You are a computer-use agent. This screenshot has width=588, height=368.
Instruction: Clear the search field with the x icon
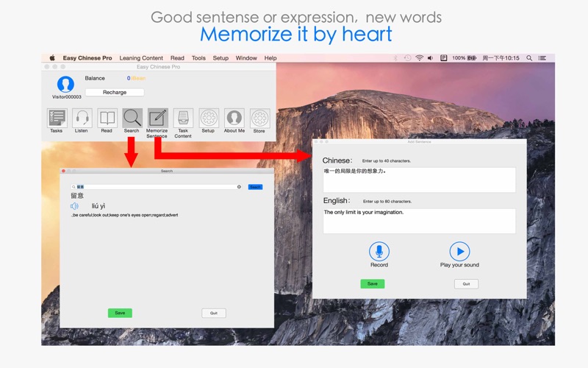pyautogui.click(x=239, y=187)
